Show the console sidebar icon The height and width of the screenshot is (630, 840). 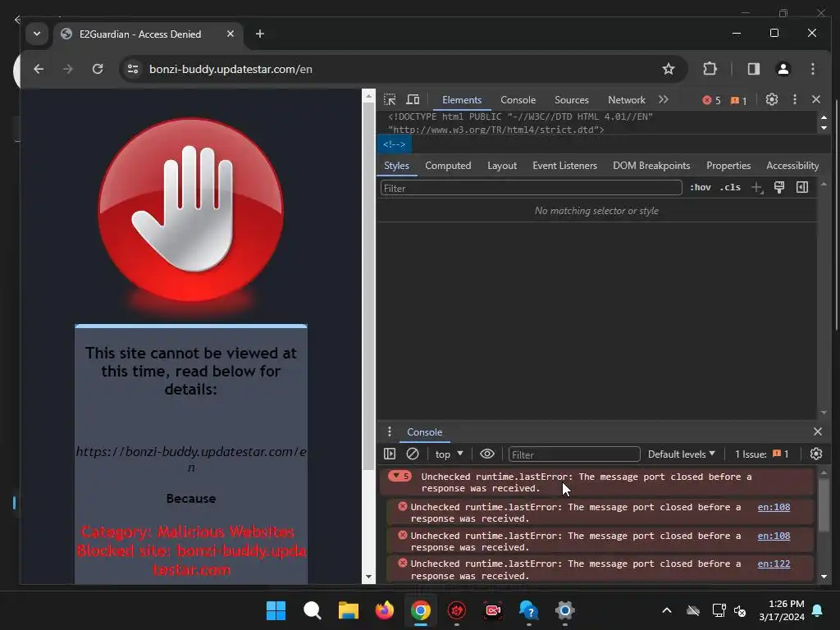click(x=390, y=454)
